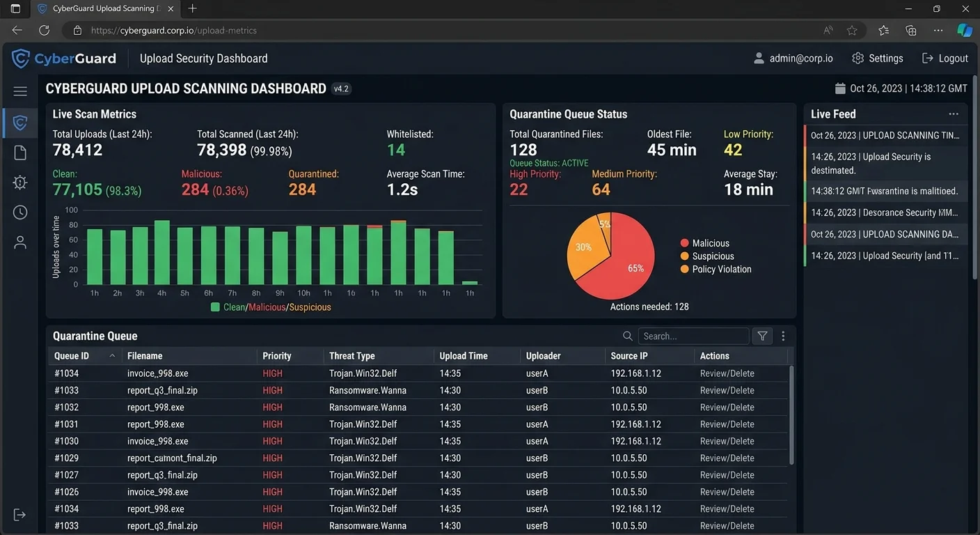Click the Malicious count 284 (0.36%)
This screenshot has height=535, width=980.
tap(214, 189)
